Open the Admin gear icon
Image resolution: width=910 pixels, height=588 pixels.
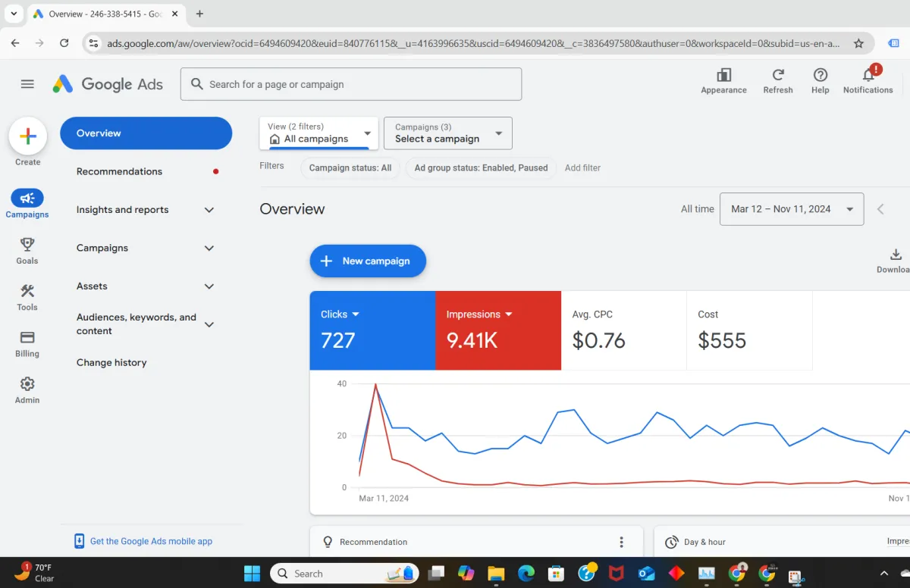tap(27, 383)
